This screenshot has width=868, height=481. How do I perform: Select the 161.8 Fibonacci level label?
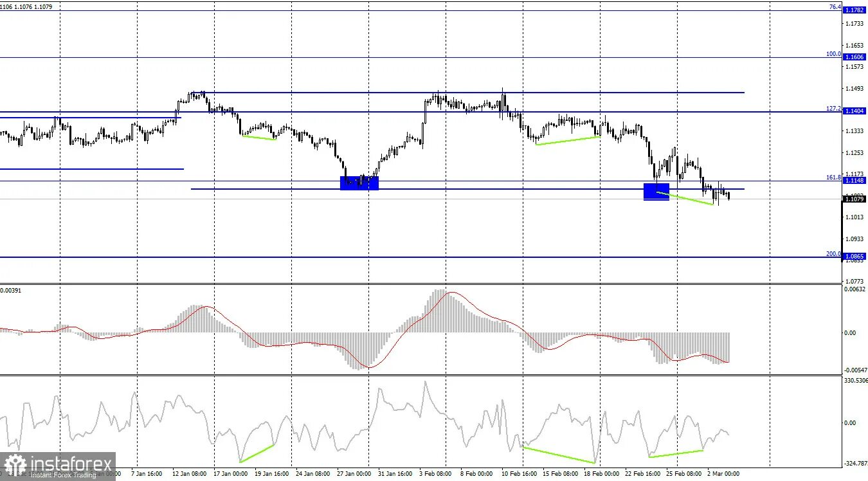(834, 177)
